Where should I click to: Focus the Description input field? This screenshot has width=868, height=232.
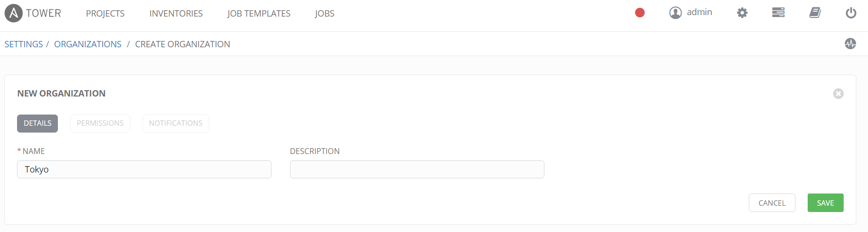coord(417,169)
